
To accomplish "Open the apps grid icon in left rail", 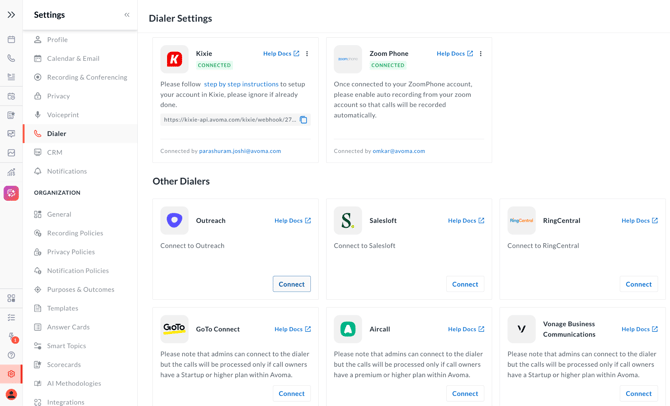I will point(11,298).
